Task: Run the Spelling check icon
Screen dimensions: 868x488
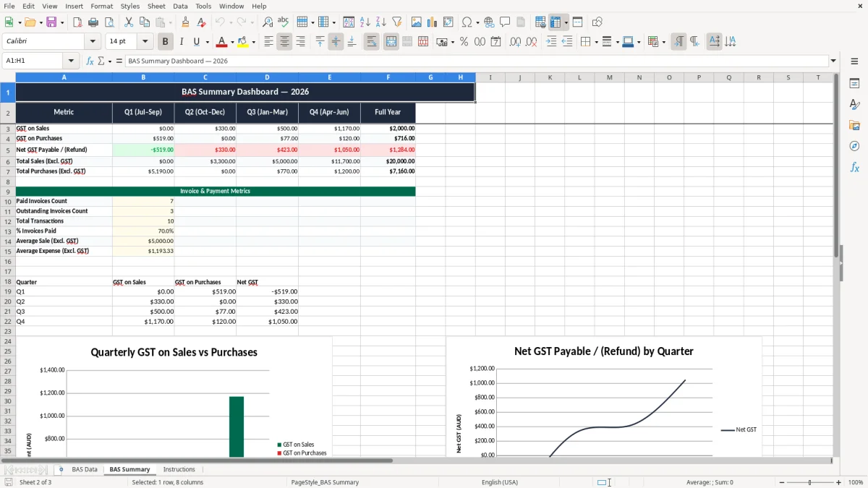Action: pos(283,22)
